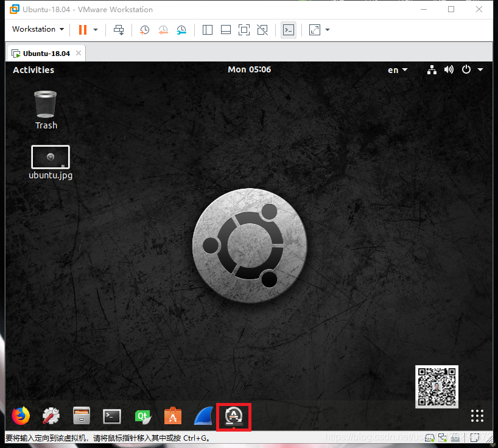Click the printer status icon

(x=455, y=438)
